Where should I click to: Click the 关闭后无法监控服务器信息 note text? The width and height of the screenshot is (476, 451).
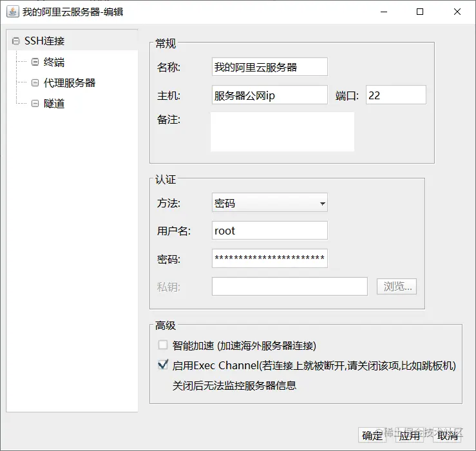[234, 385]
